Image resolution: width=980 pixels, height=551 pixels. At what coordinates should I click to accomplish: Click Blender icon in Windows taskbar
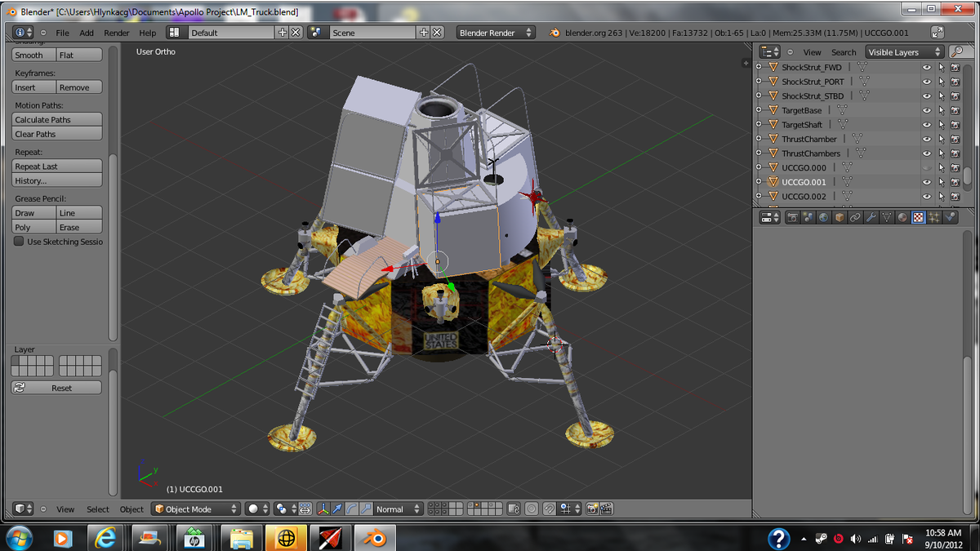click(374, 538)
